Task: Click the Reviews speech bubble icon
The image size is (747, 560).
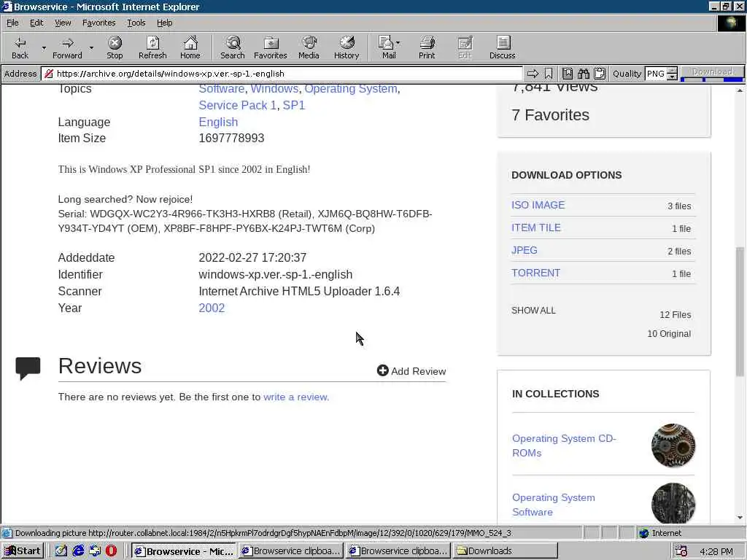Action: click(28, 368)
